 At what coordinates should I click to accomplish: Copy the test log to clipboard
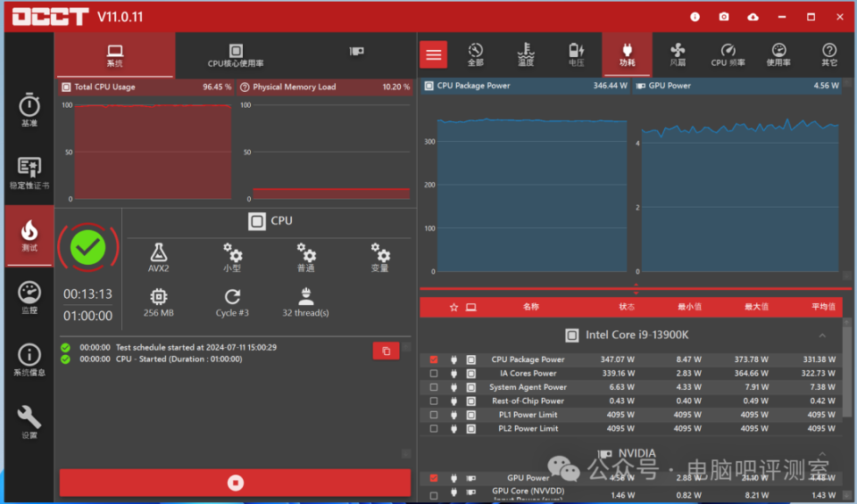pyautogui.click(x=386, y=351)
